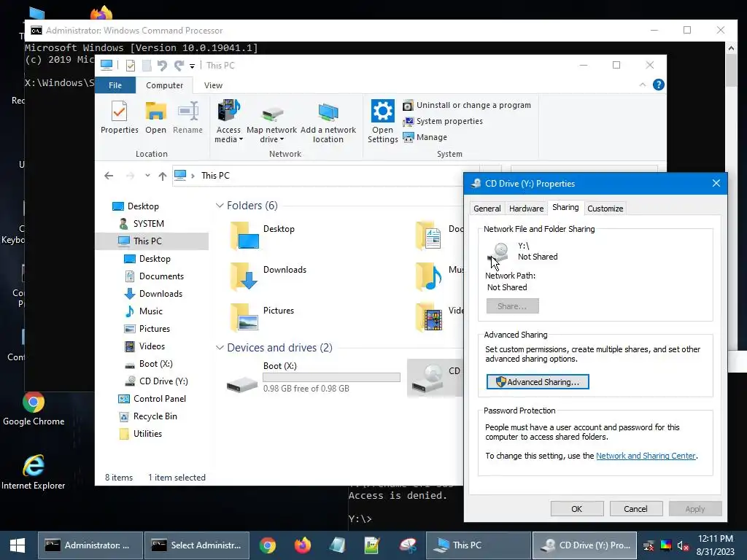Click Manage in System group
Viewport: 747px width, 560px height.
[425, 137]
